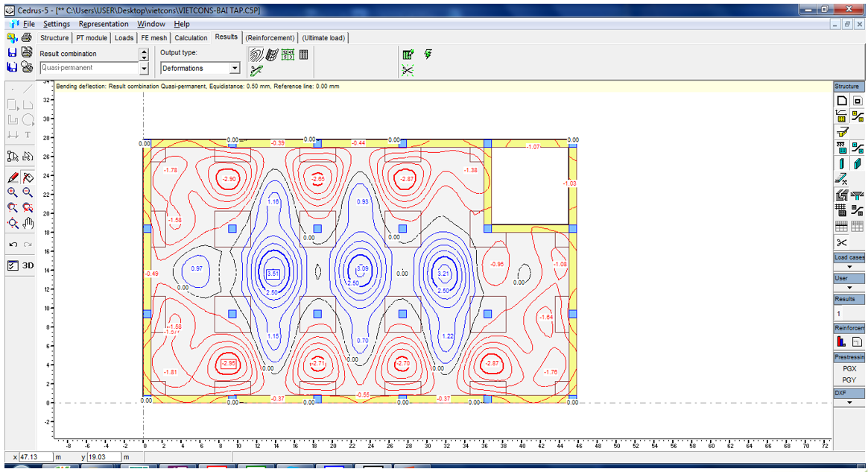The image size is (868, 472).
Task: Open the File menu
Action: [29, 24]
